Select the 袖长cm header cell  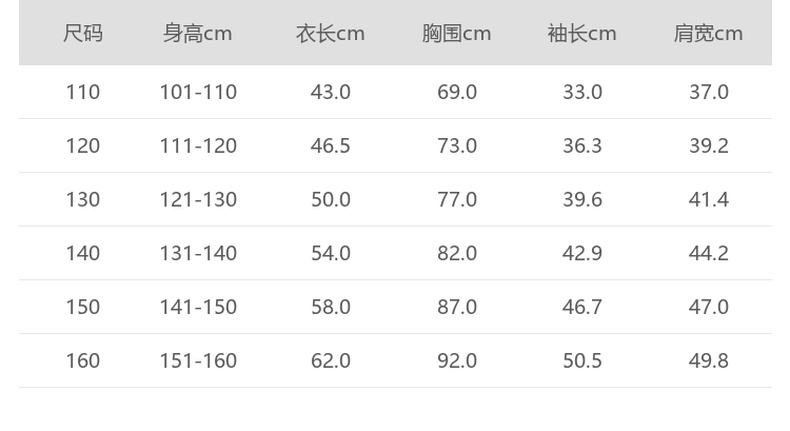(582, 34)
